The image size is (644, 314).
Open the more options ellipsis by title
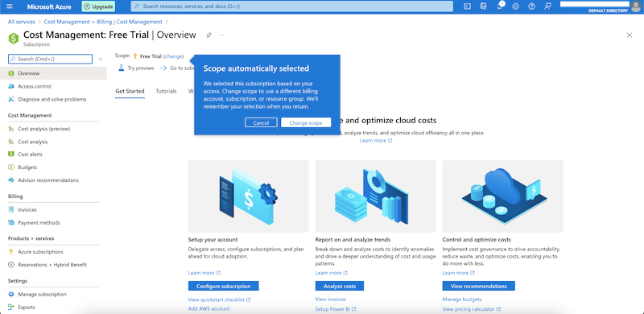point(222,35)
